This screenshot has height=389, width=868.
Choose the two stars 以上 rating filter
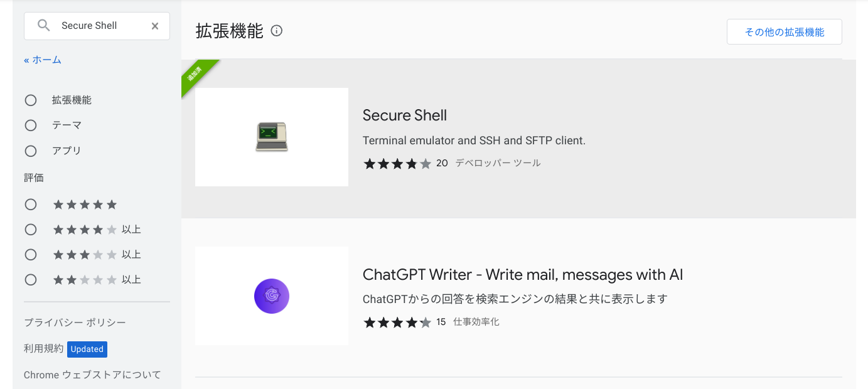[31, 279]
